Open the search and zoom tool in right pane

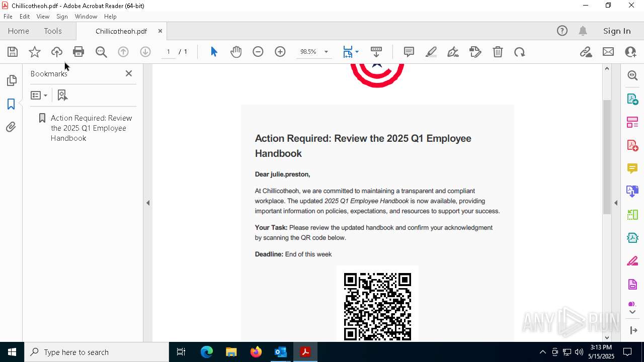632,75
